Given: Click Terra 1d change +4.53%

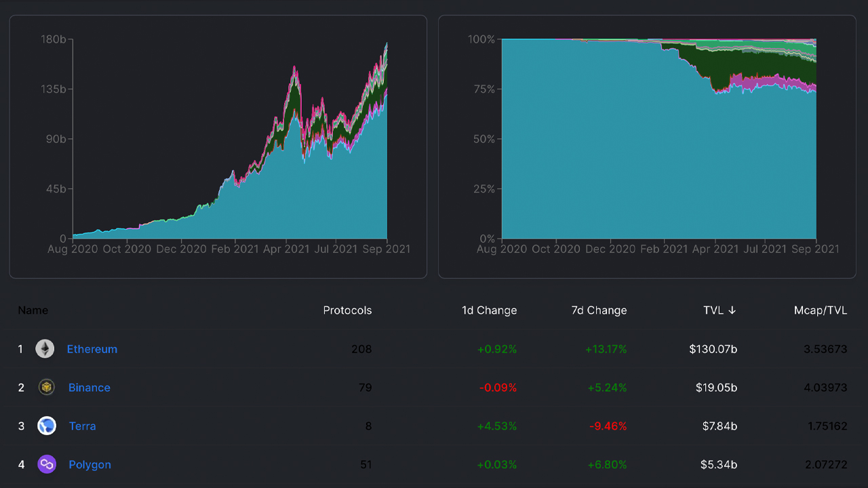Looking at the screenshot, I should (x=497, y=426).
